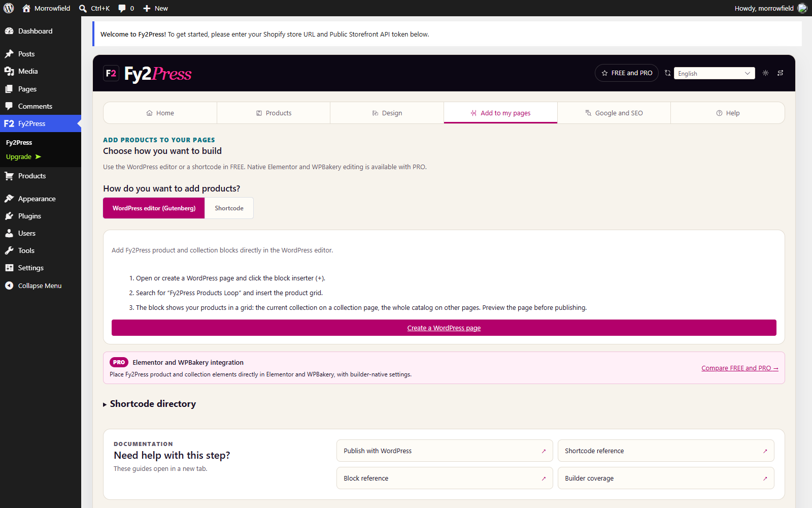Open the Compare FREE and PRO link
The width and height of the screenshot is (812, 508).
[x=740, y=368]
